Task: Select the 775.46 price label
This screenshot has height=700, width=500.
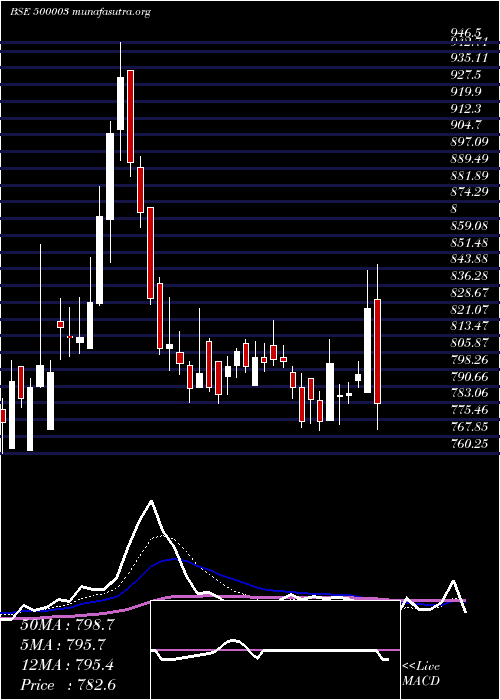Action: pyautogui.click(x=468, y=410)
